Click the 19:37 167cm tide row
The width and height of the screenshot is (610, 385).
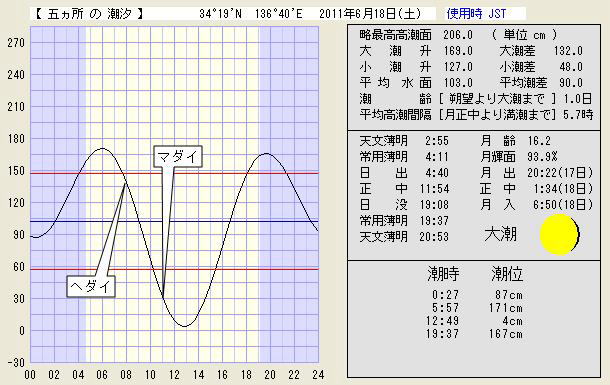click(475, 334)
